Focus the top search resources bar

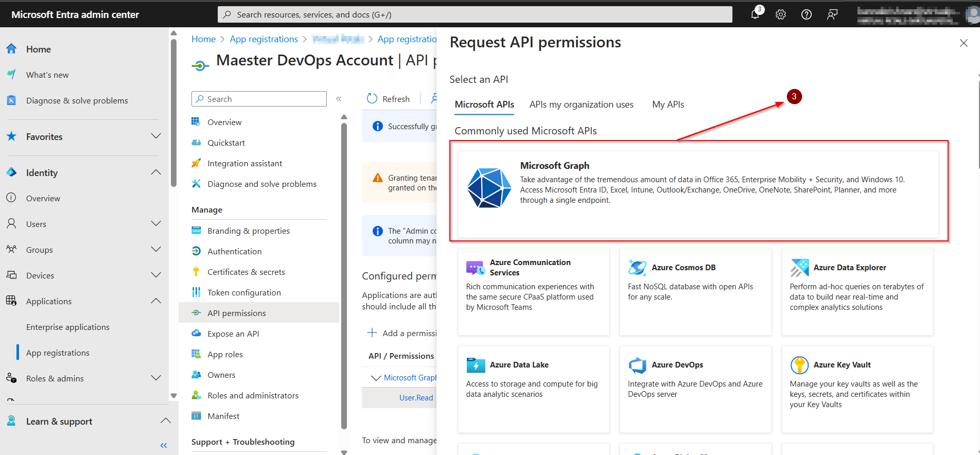coord(475,14)
